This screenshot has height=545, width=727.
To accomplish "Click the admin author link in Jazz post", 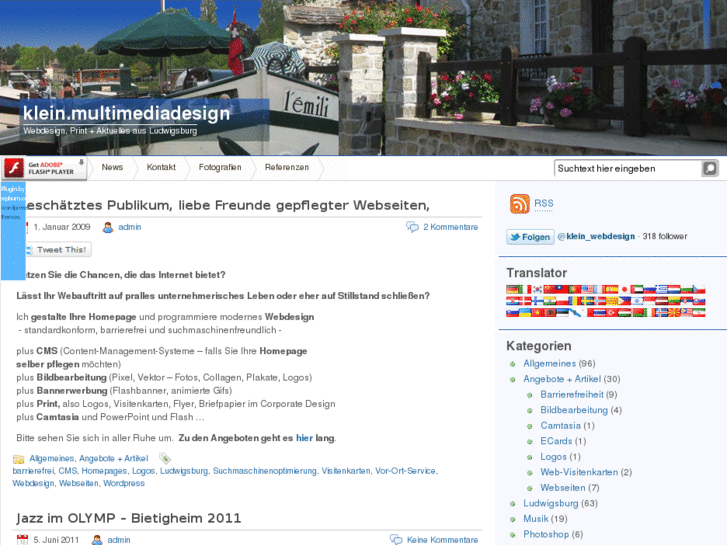I will click(119, 540).
